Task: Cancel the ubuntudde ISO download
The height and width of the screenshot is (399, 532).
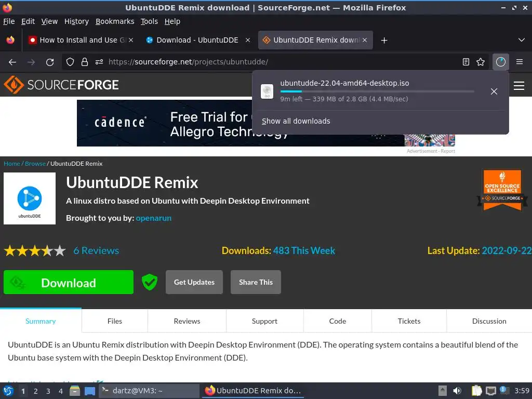Action: 494,91
